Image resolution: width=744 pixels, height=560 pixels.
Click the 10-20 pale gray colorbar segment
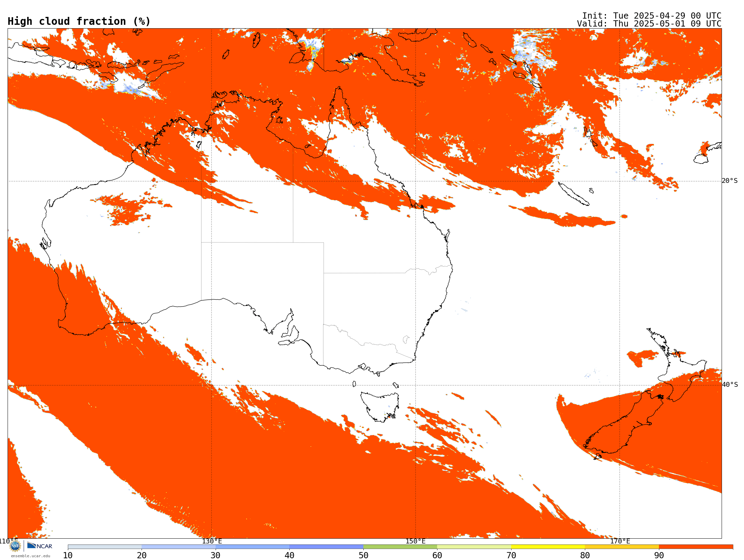tap(105, 547)
